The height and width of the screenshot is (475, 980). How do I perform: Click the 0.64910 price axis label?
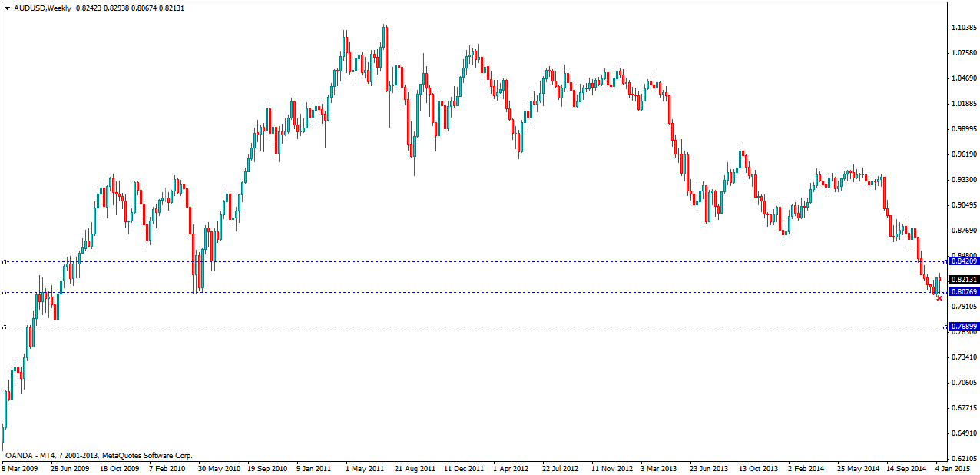pos(964,433)
